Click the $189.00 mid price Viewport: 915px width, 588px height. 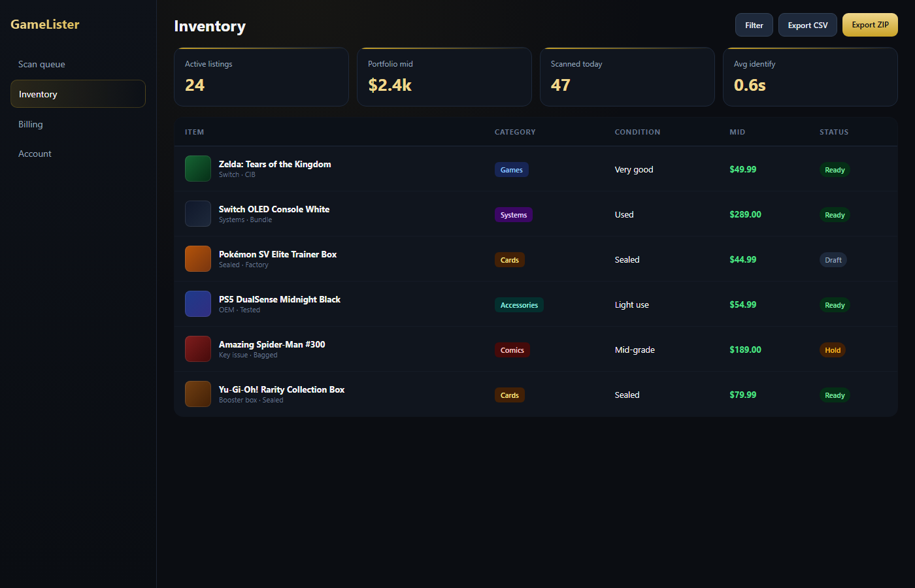tap(746, 350)
